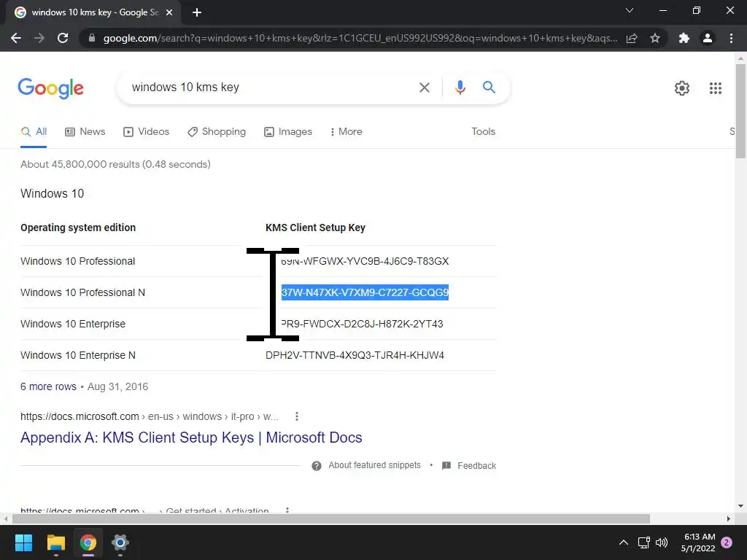The height and width of the screenshot is (560, 747).
Task: Open the notifications badge
Action: 727,542
